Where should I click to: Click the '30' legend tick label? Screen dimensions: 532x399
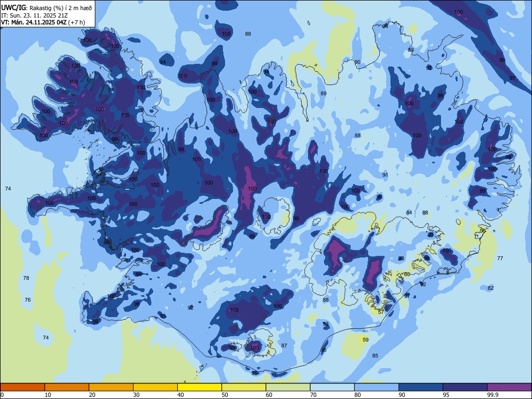coord(136,395)
